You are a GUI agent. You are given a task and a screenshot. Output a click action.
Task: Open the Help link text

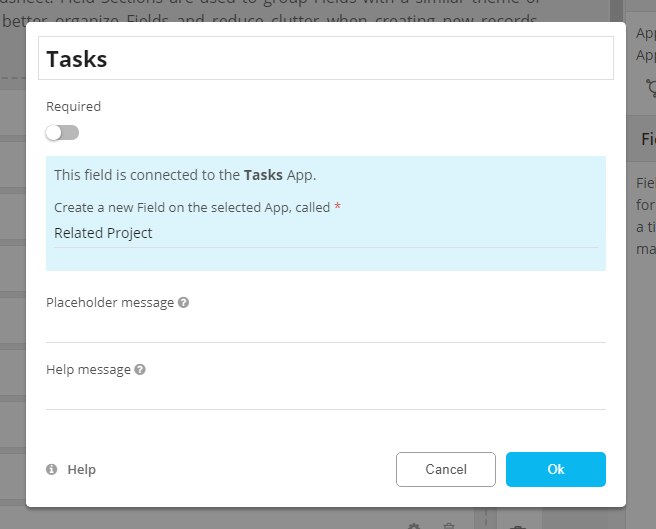pyautogui.click(x=81, y=470)
